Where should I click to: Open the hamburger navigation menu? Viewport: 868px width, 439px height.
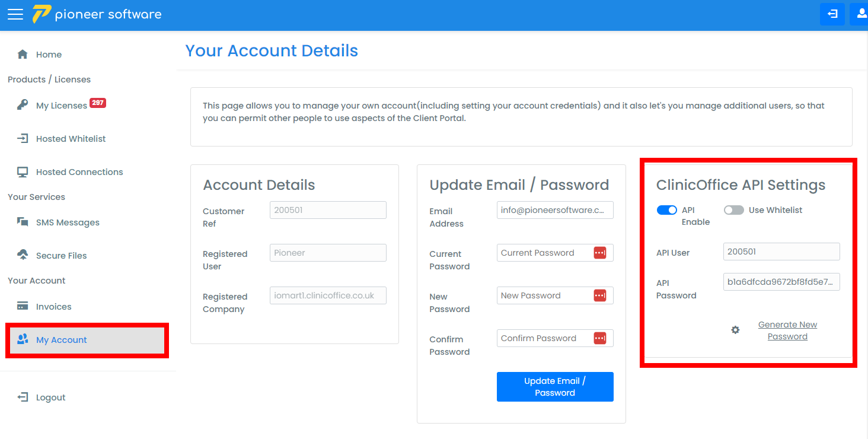tap(15, 15)
